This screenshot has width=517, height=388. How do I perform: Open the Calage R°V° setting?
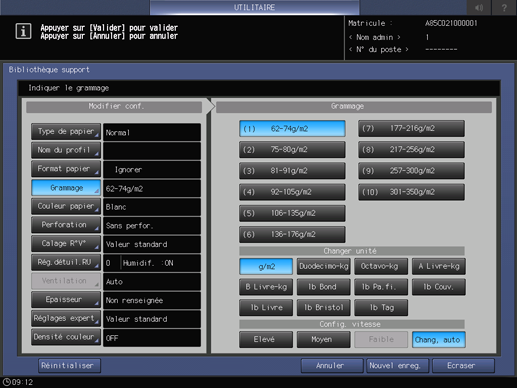tap(66, 244)
